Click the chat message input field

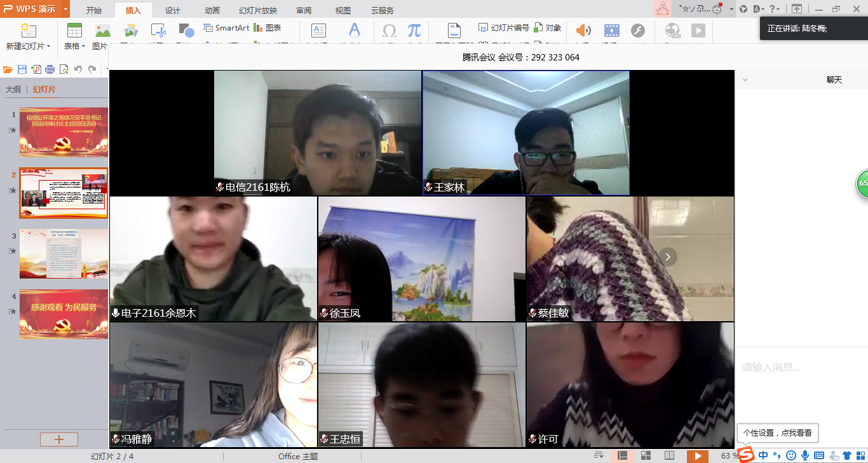(x=801, y=368)
